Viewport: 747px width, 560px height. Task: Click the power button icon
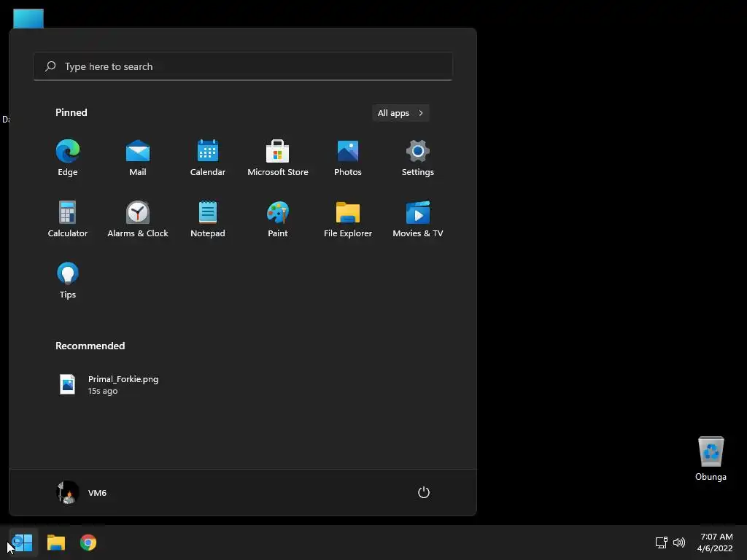424,492
